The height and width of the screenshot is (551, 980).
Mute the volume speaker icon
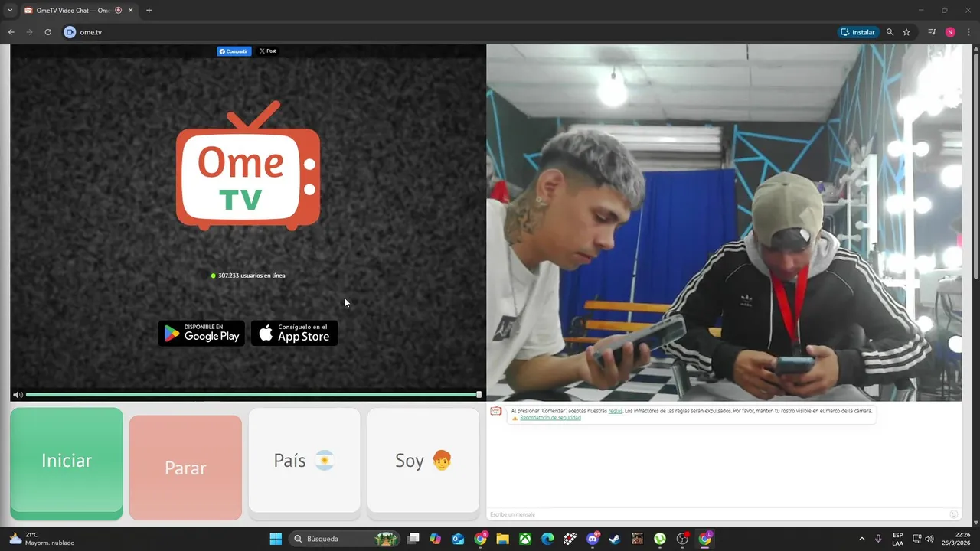tap(18, 395)
